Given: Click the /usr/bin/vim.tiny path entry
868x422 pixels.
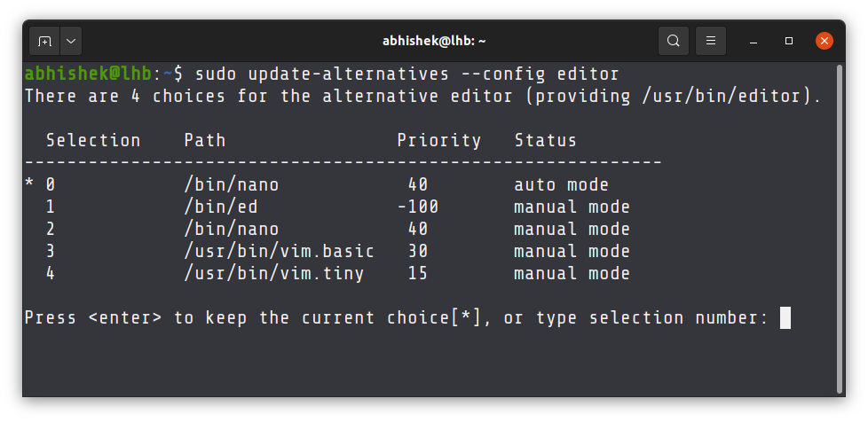Looking at the screenshot, I should [x=273, y=274].
